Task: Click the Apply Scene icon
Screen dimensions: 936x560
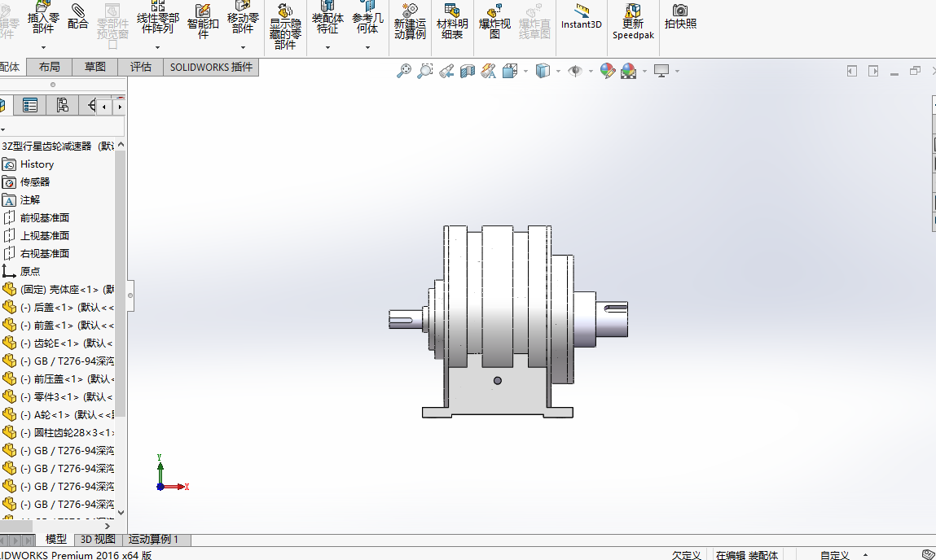Action: point(628,71)
